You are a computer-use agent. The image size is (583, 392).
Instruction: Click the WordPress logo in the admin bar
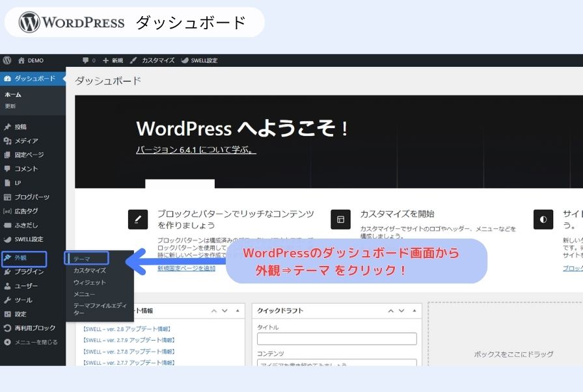7,60
